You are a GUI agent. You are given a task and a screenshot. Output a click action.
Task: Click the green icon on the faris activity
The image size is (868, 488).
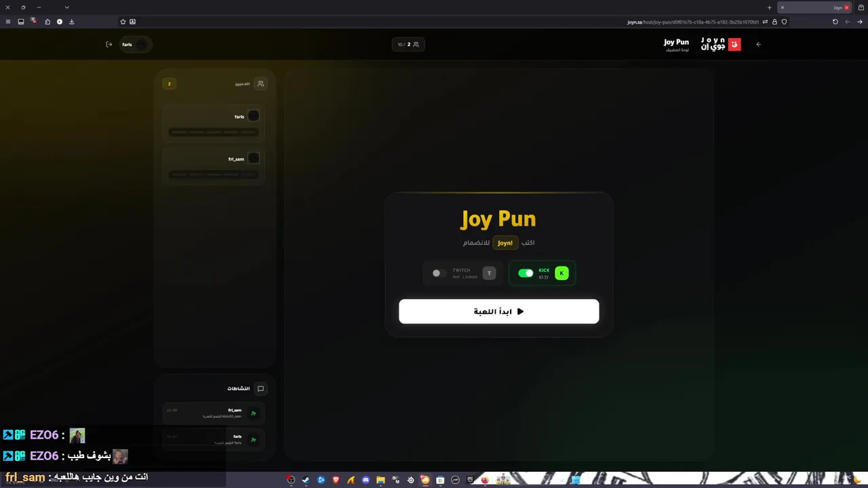pos(254,439)
